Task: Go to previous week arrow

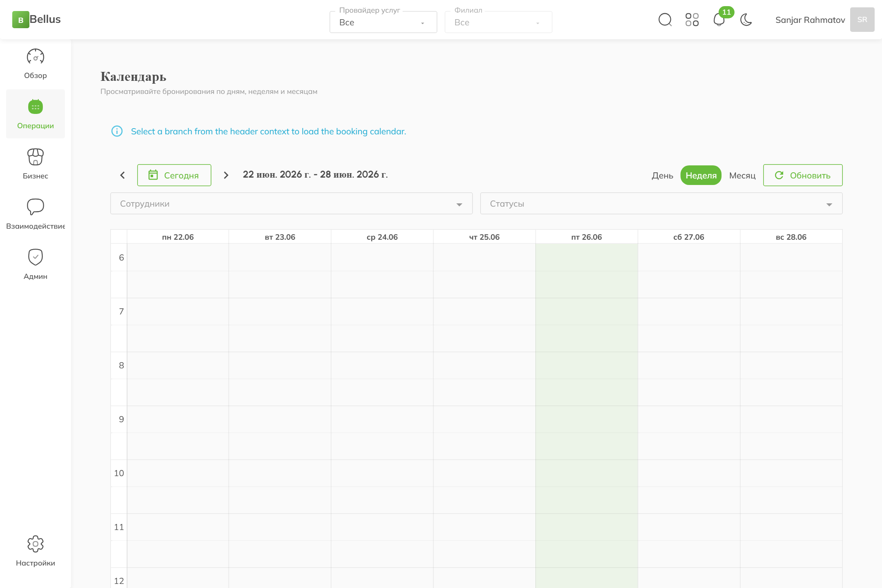Action: tap(122, 175)
